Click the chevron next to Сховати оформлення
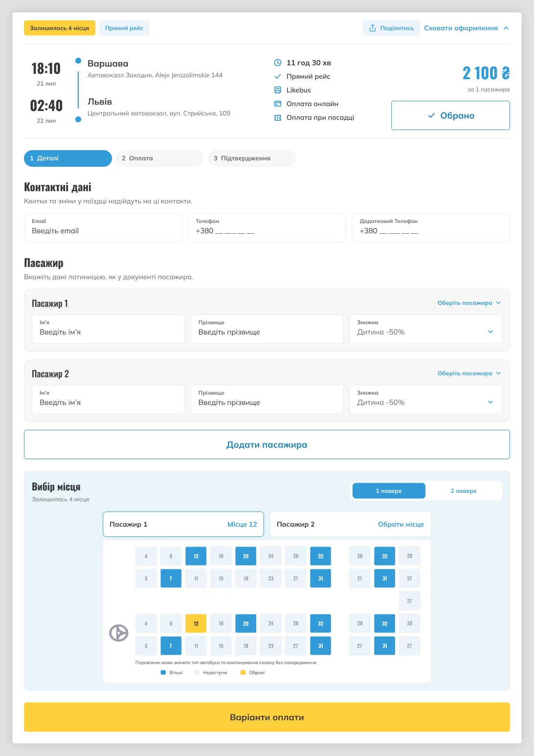The width and height of the screenshot is (534, 756). pyautogui.click(x=506, y=28)
